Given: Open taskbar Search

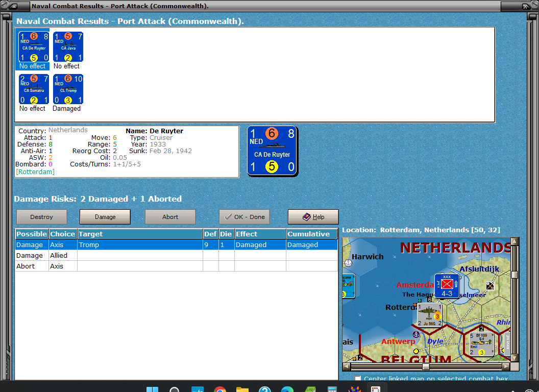Looking at the screenshot, I should click(174, 389).
